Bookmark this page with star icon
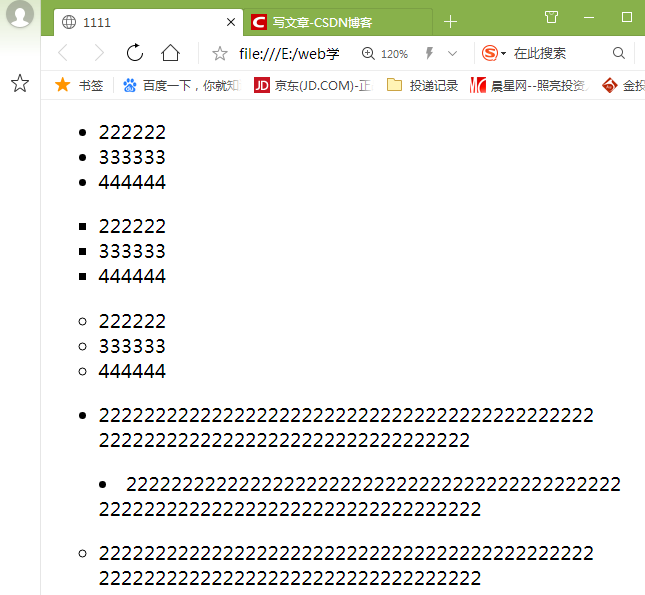The height and width of the screenshot is (595, 645). point(220,53)
